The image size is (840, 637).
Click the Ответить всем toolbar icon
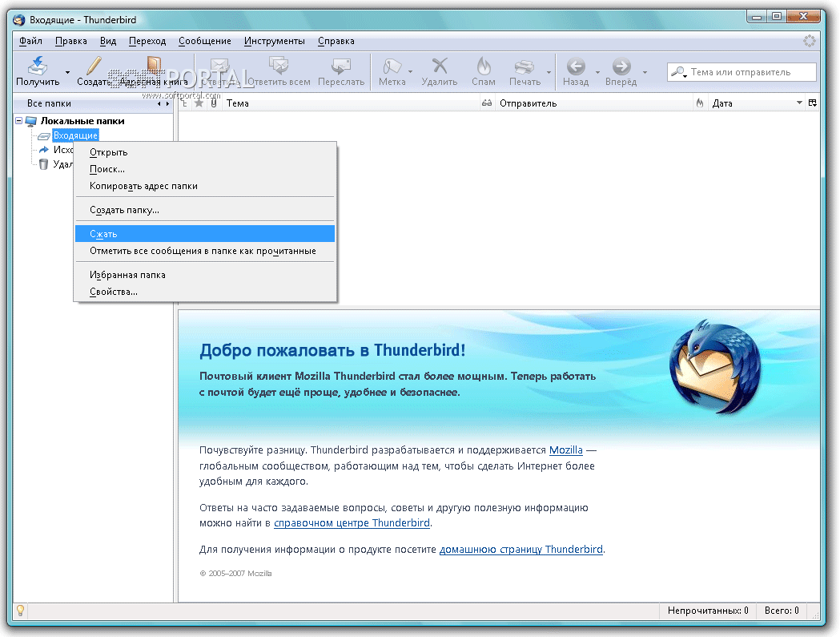279,66
